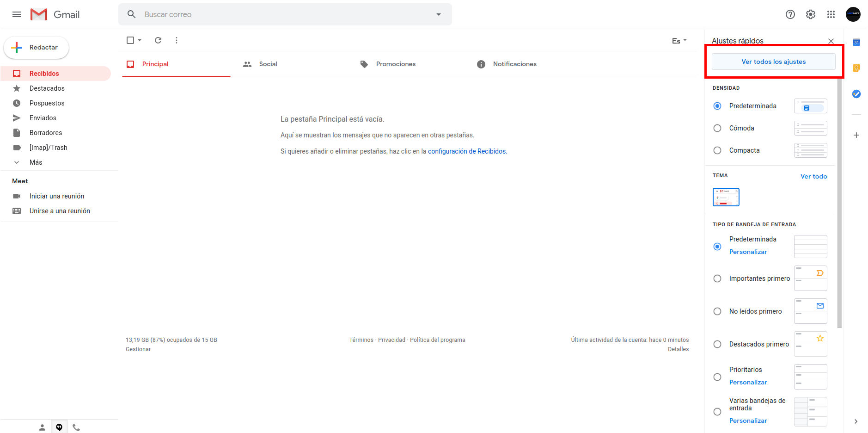Viewport: 868px width, 433px height.
Task: Open the Es input language dropdown
Action: [x=679, y=41]
